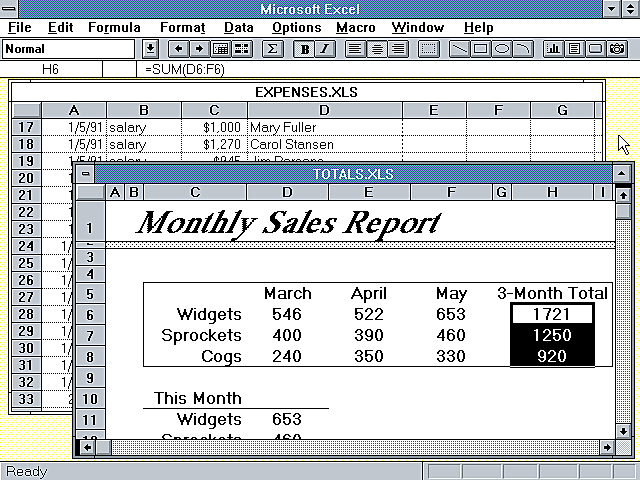Click the EXPENSES.XLS title bar
640x480 pixels.
[306, 92]
